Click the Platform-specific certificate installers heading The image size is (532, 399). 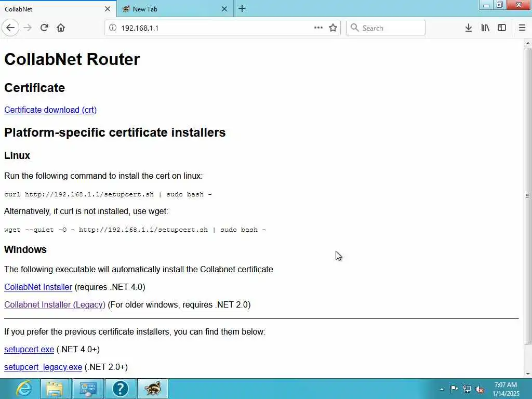pyautogui.click(x=115, y=132)
